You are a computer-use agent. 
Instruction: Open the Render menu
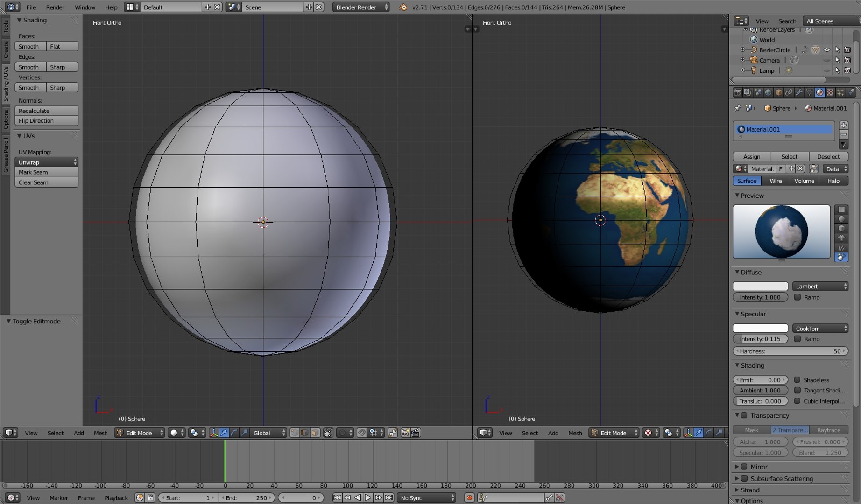pos(55,7)
